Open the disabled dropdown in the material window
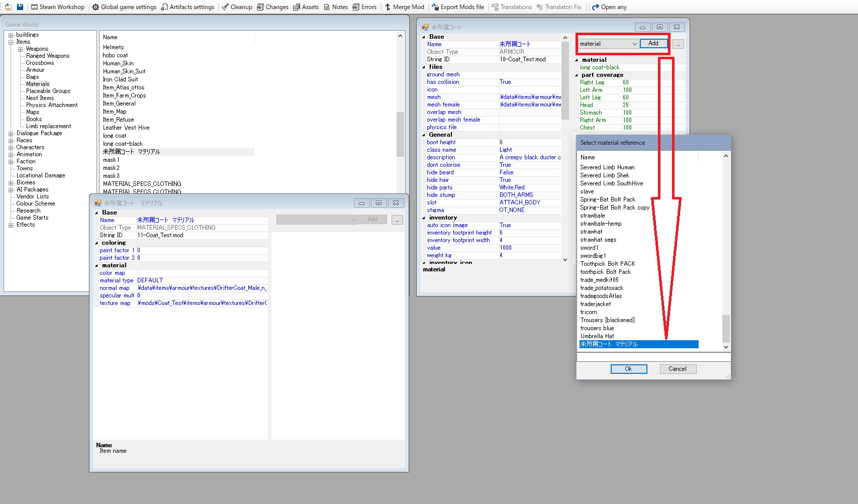The height and width of the screenshot is (504, 858). coord(317,220)
